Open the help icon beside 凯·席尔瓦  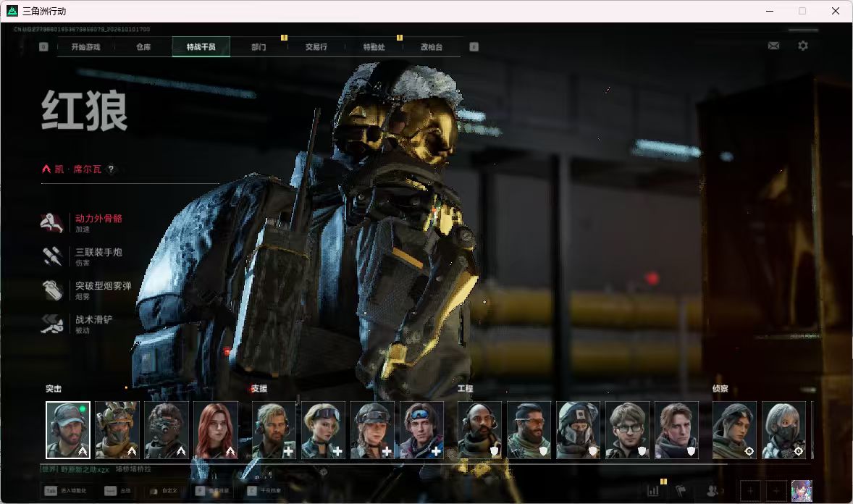tap(111, 169)
